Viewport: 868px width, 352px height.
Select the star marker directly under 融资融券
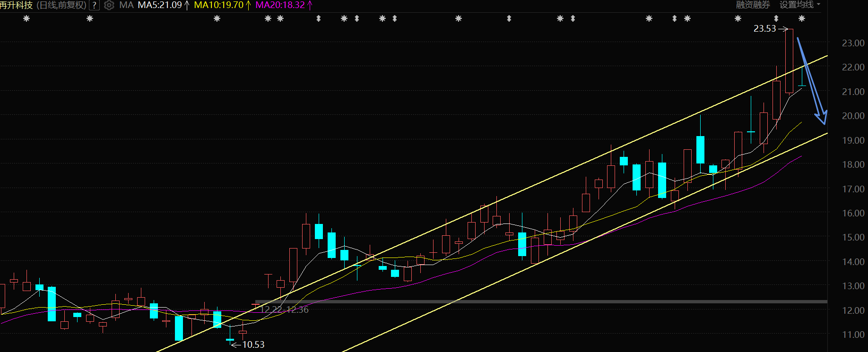click(738, 18)
